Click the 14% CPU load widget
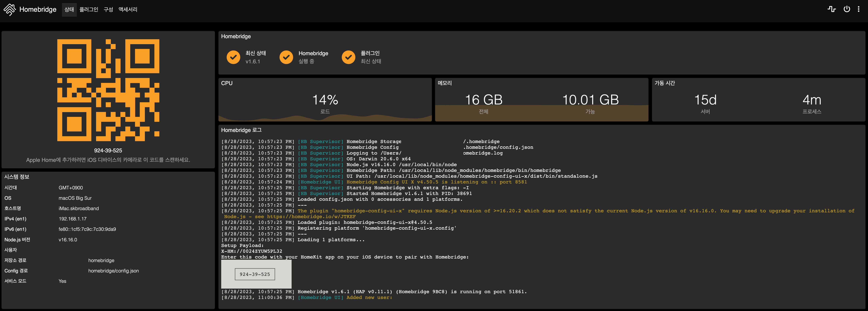The image size is (868, 311). tap(325, 100)
